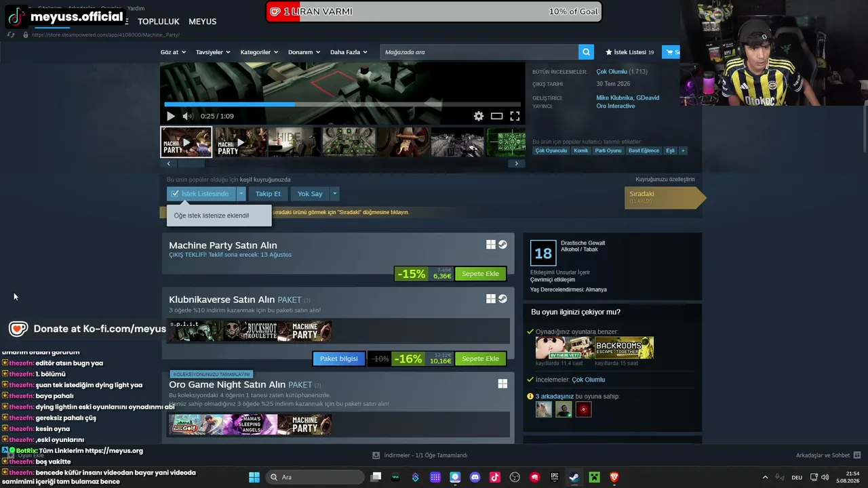The width and height of the screenshot is (868, 488).
Task: Click the magnifier search button in the store bar
Action: point(586,52)
